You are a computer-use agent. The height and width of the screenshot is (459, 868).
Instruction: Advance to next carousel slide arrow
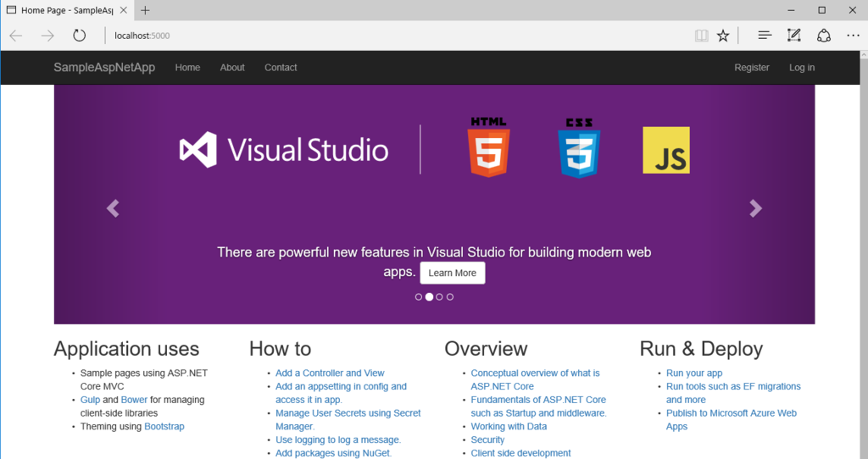pyautogui.click(x=755, y=208)
